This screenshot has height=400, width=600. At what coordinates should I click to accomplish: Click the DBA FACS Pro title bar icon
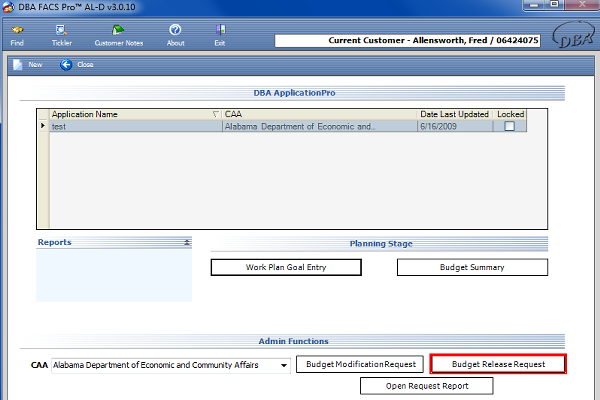[x=8, y=7]
